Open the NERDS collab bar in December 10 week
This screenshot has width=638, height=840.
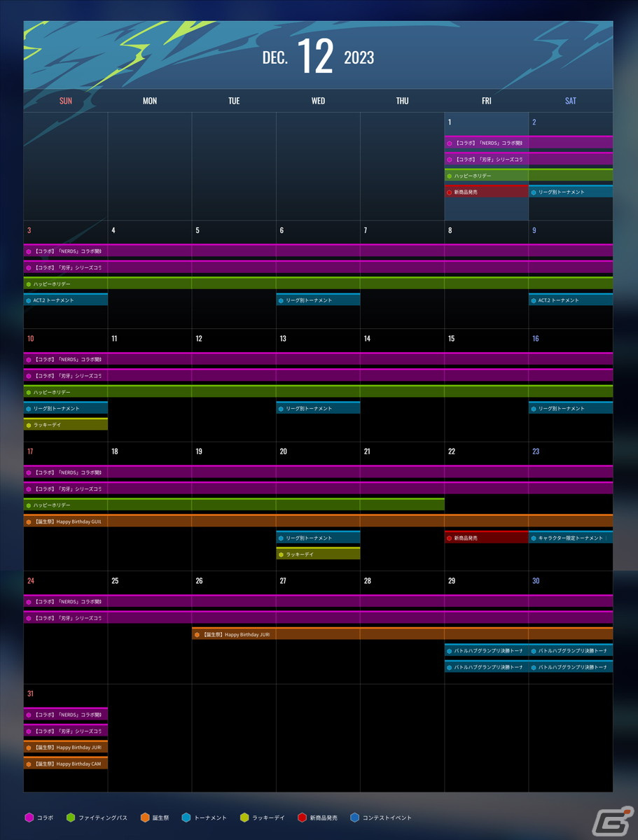pyautogui.click(x=318, y=359)
